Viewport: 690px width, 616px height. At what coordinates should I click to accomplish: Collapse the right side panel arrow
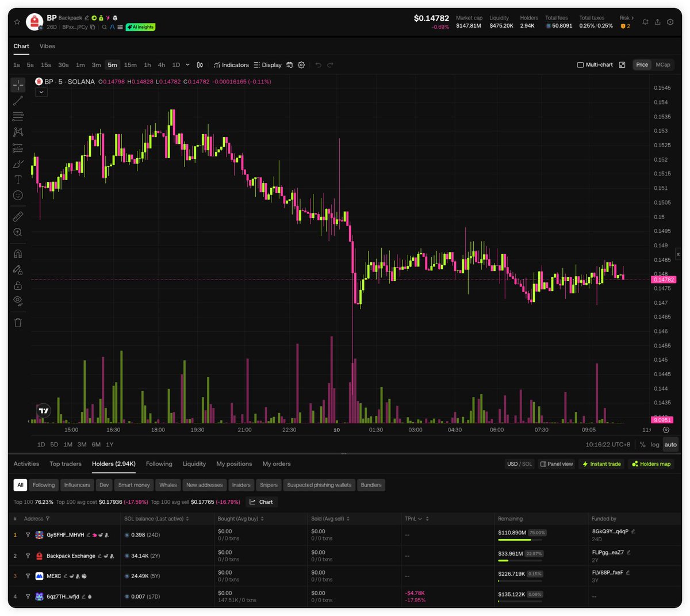pyautogui.click(x=678, y=254)
